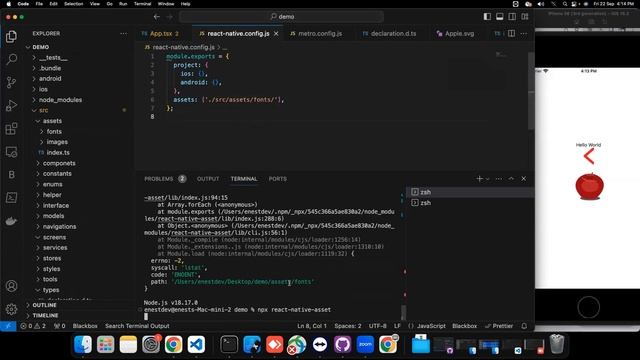Open Run and Debug view

11,106
